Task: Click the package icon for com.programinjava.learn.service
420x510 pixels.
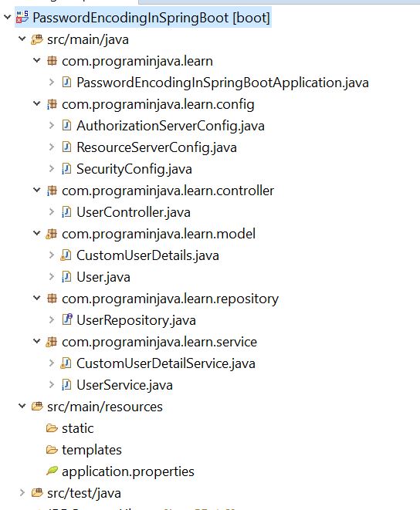Action: point(52,342)
